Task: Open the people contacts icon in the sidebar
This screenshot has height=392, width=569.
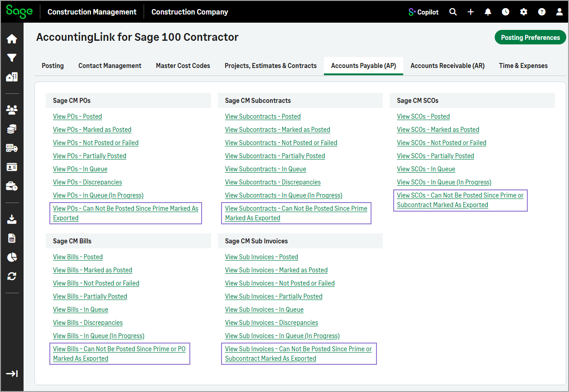Action: (x=12, y=110)
